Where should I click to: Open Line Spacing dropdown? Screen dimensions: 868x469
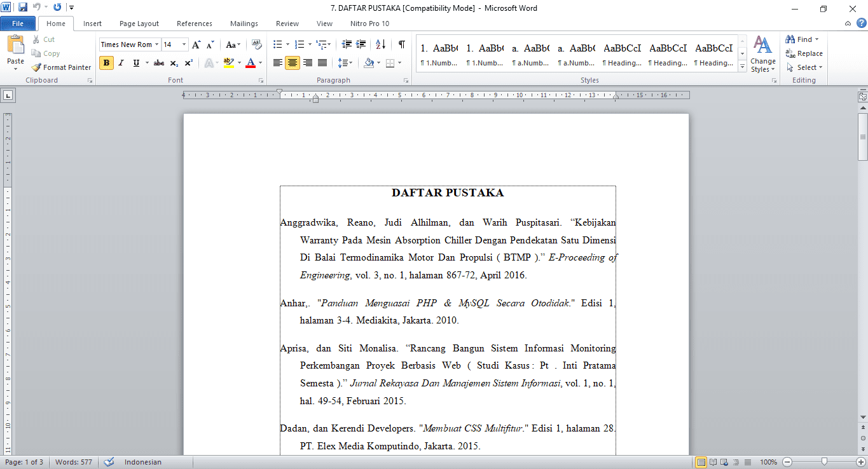[x=345, y=63]
